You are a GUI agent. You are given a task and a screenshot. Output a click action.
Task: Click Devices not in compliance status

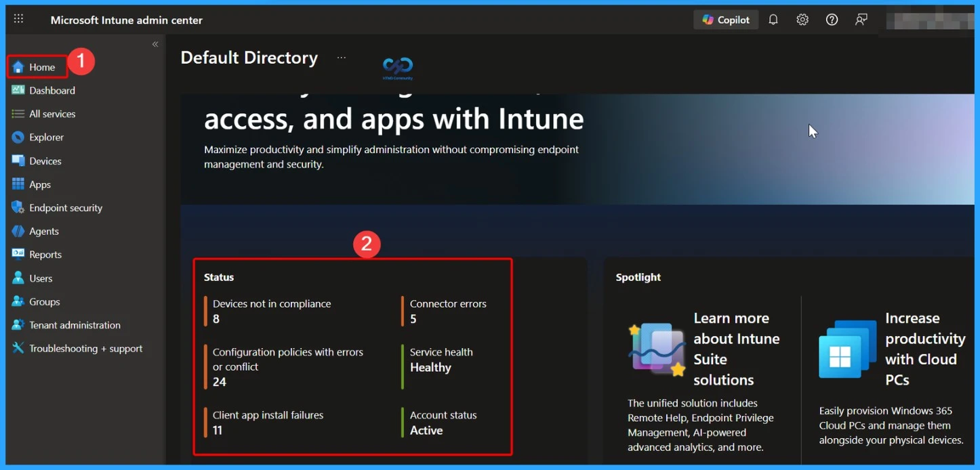pyautogui.click(x=271, y=311)
